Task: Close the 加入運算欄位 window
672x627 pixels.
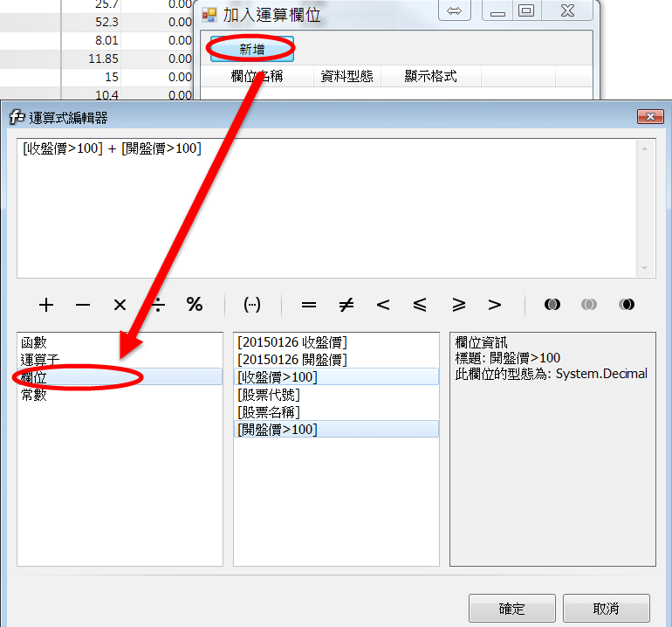Action: (x=567, y=10)
